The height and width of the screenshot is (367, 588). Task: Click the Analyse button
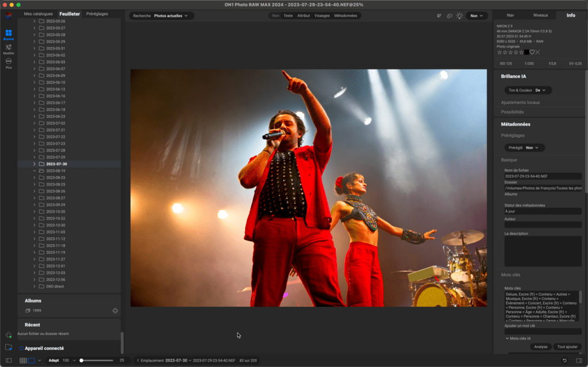(540, 347)
